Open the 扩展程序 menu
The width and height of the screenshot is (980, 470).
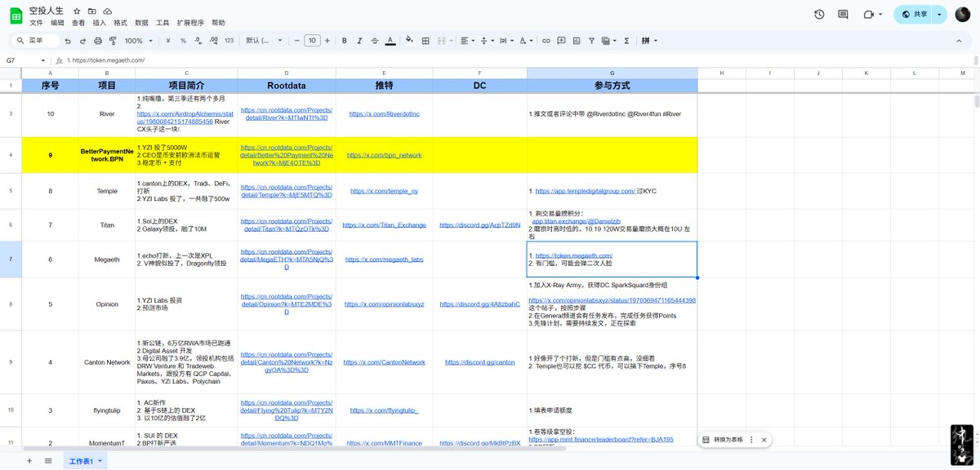point(190,24)
